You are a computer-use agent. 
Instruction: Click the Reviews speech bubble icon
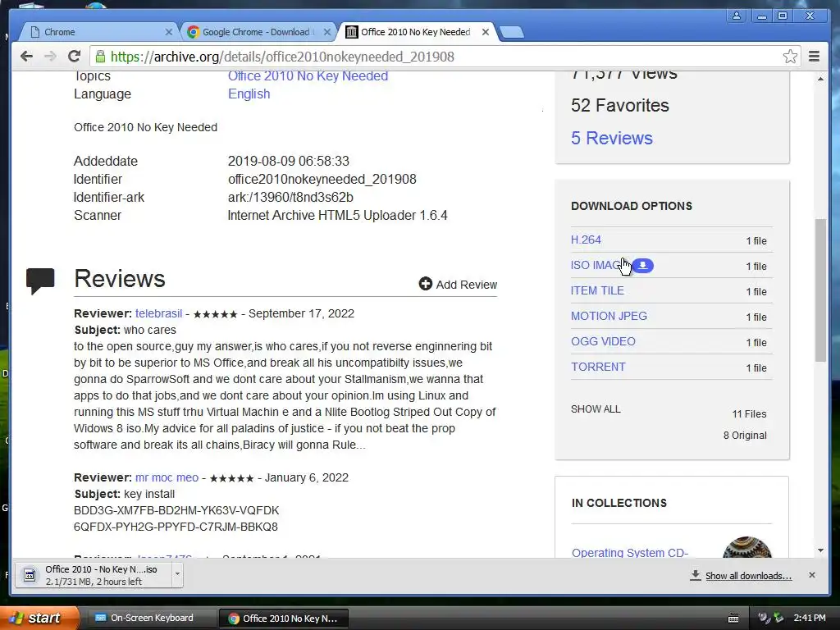coord(40,281)
